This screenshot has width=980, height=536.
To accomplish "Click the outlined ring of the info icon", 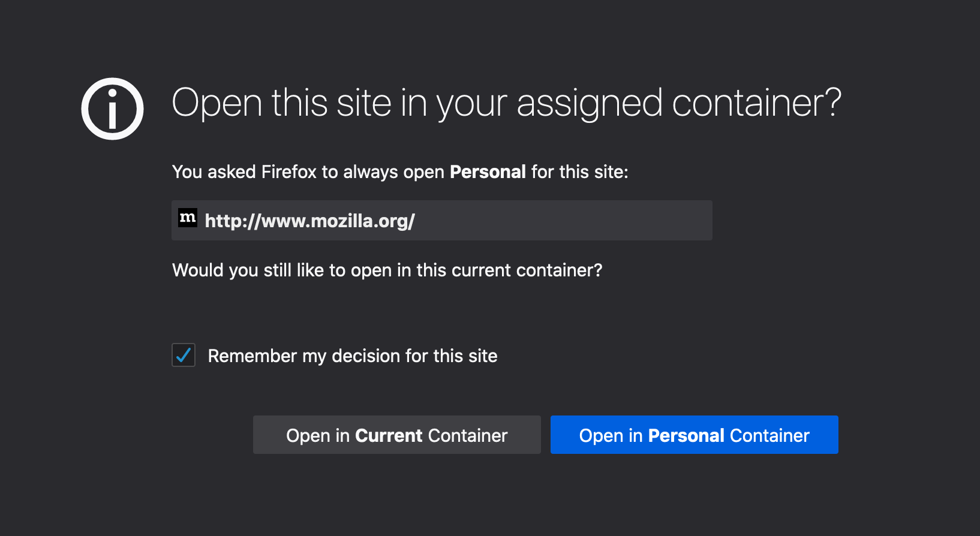I will coord(112,81).
